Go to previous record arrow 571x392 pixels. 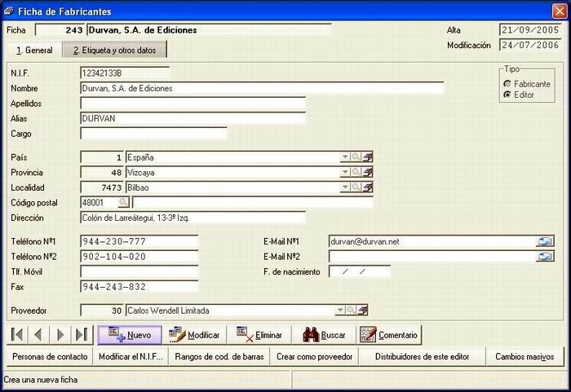(x=38, y=334)
